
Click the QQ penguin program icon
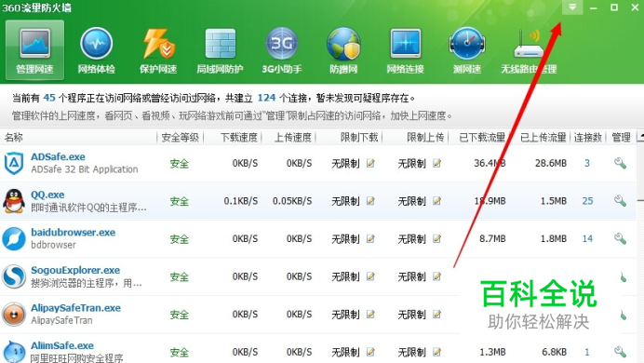[14, 201]
